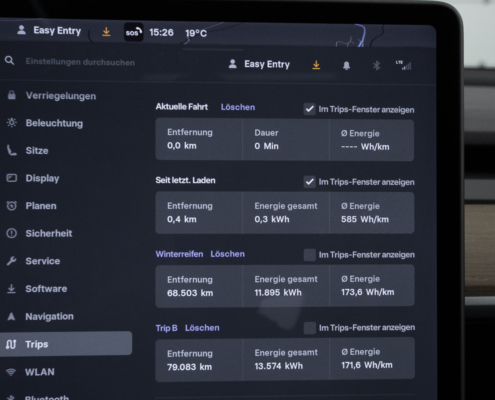
Task: Enable Winterreifen trips window checkbox
Action: pos(310,255)
